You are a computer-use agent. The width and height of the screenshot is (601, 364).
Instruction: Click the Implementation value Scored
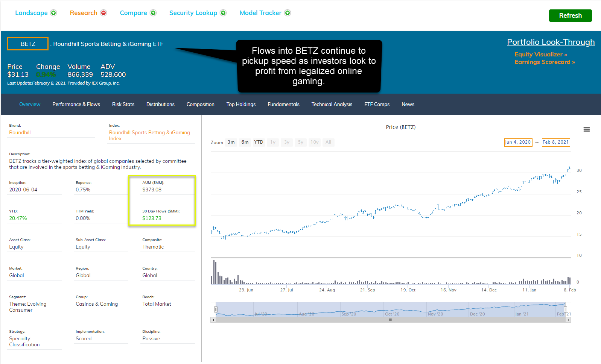pos(84,339)
